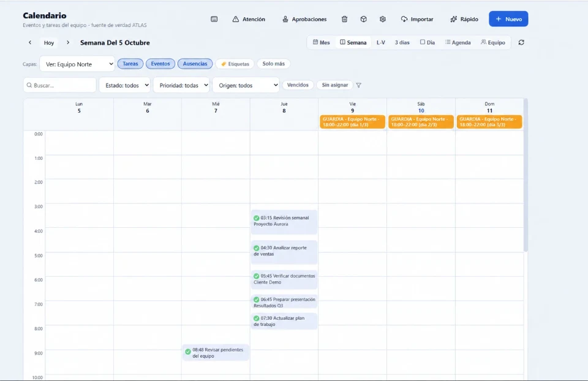The width and height of the screenshot is (588, 381).
Task: Switch to Agenda view
Action: [x=458, y=42]
